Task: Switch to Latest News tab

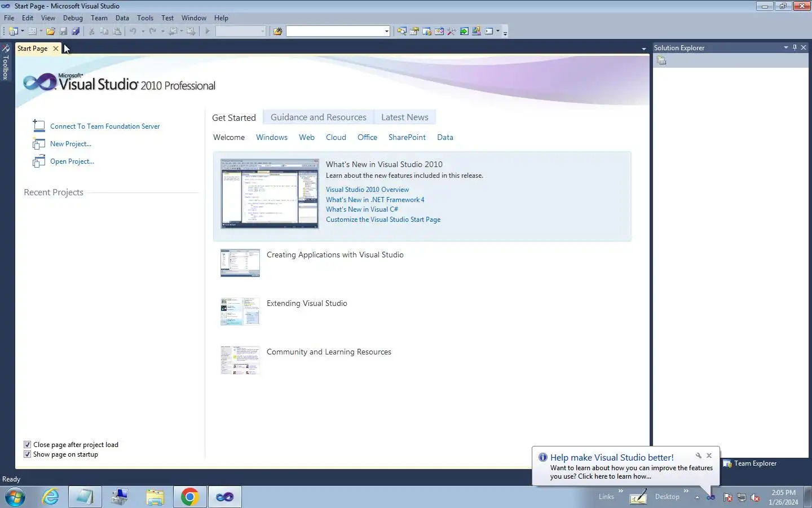Action: (x=405, y=117)
